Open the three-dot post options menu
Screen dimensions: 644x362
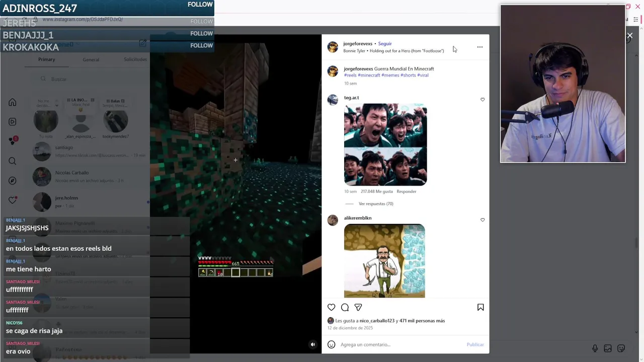tap(479, 47)
